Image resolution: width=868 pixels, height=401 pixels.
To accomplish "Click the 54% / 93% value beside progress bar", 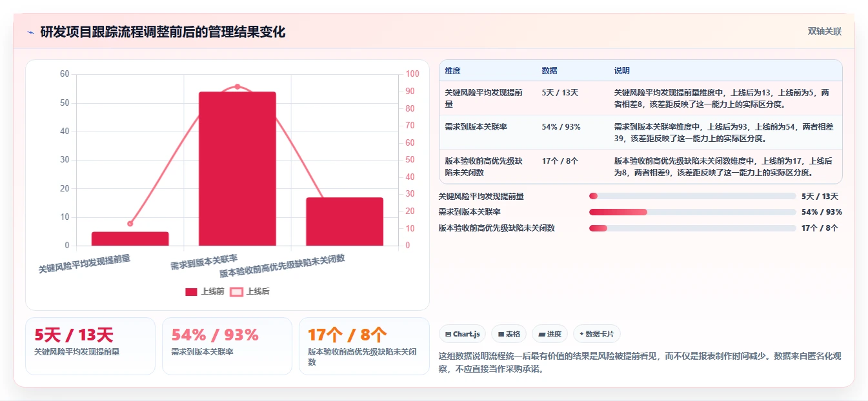I will click(x=822, y=212).
